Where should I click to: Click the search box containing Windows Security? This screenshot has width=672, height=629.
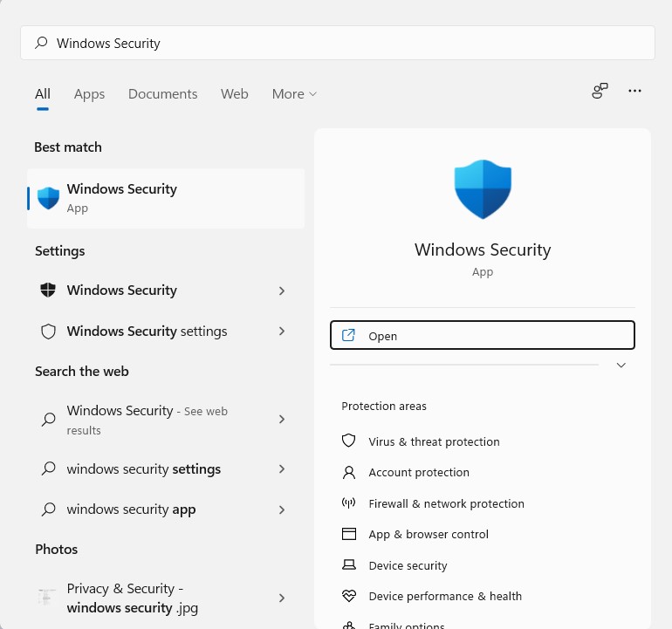pyautogui.click(x=337, y=43)
